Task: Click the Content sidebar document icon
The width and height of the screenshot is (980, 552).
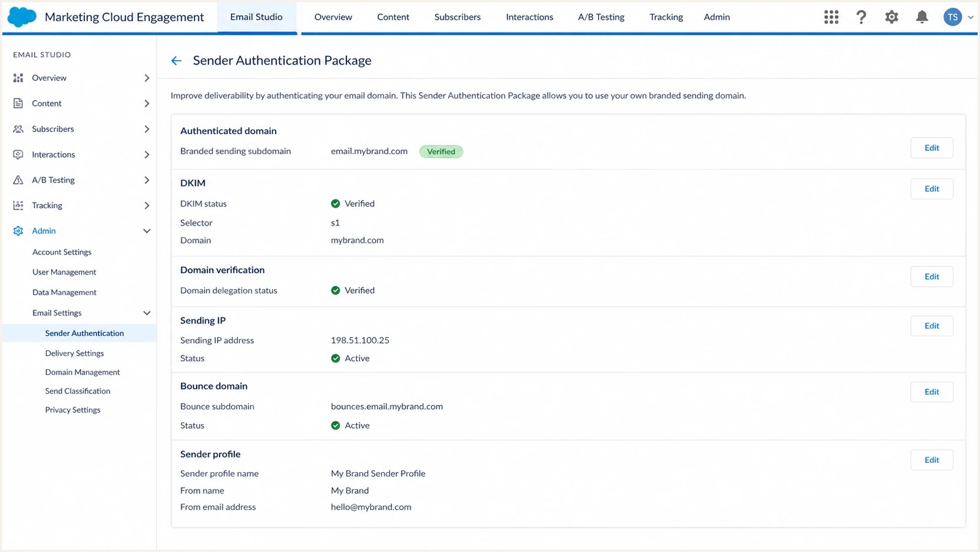Action: [x=18, y=103]
